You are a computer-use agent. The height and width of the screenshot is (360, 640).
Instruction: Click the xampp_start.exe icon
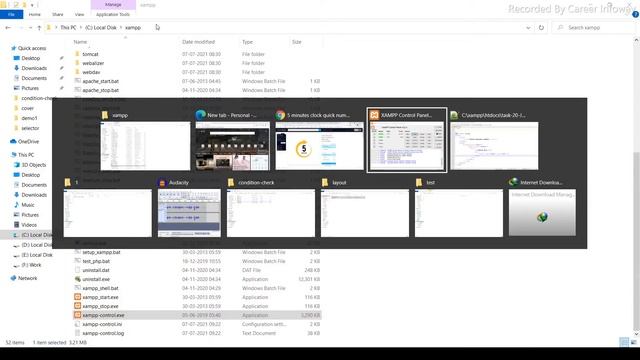point(78,297)
